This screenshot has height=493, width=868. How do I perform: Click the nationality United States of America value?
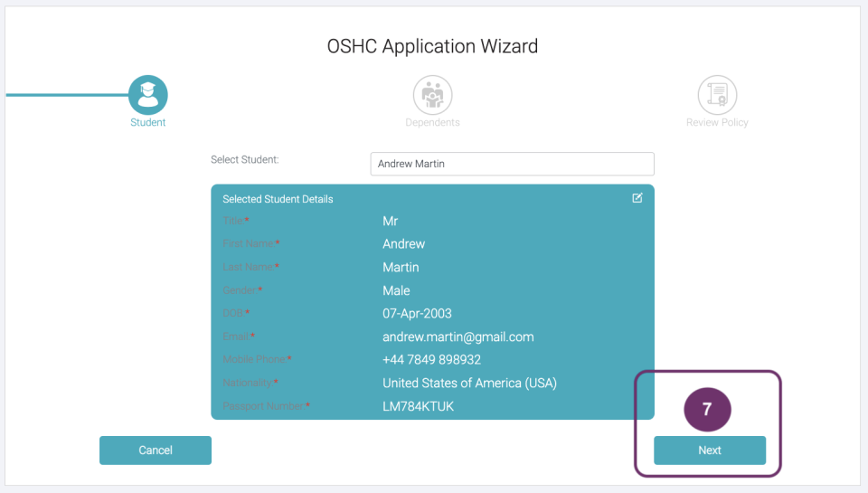(469, 383)
